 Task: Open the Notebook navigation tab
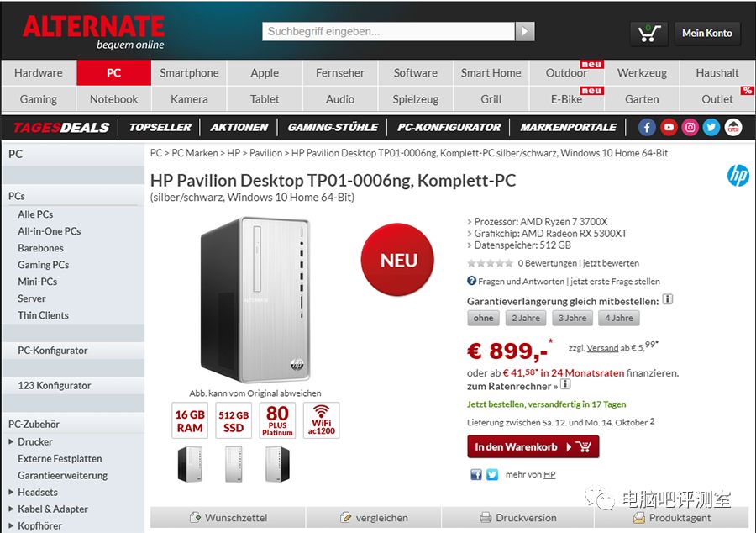pyautogui.click(x=113, y=99)
